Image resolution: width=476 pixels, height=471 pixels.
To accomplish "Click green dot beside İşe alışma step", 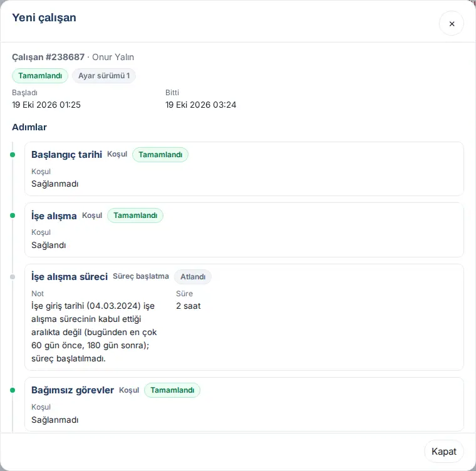I will pyautogui.click(x=13, y=215).
